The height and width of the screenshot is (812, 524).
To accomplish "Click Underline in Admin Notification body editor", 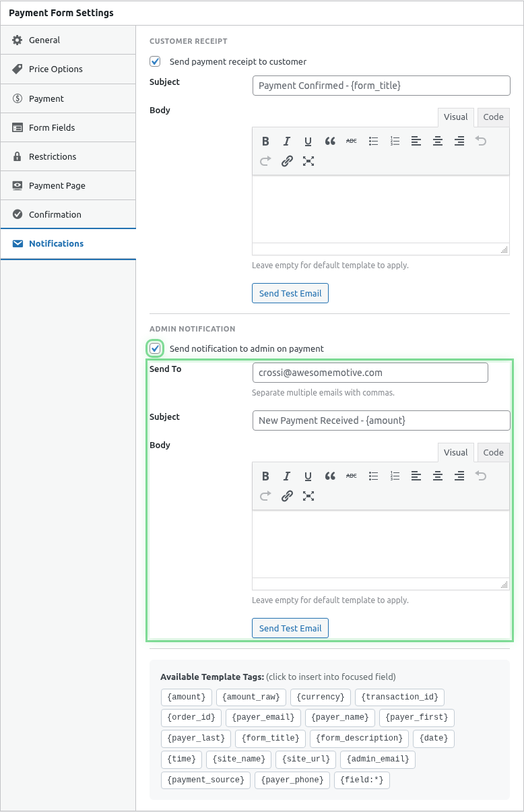I will 308,476.
